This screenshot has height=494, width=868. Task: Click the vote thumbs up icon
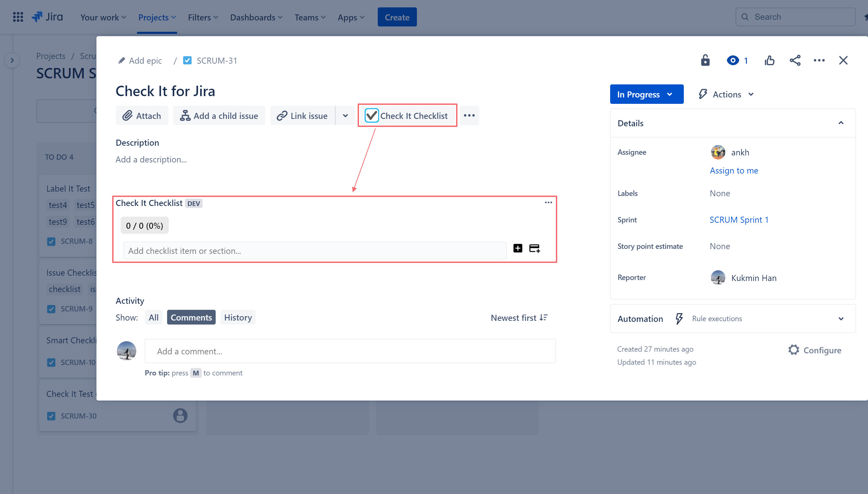click(x=769, y=60)
